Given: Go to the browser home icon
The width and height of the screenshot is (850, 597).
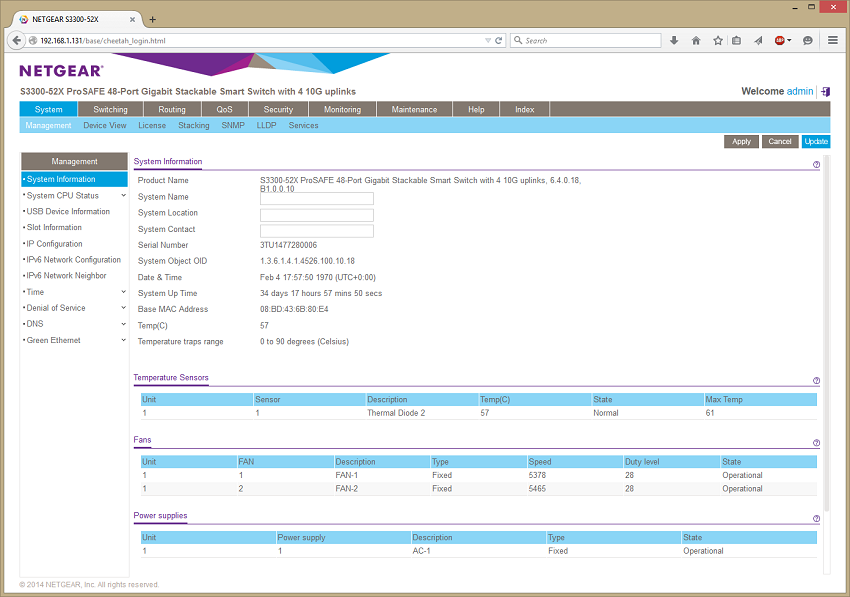Looking at the screenshot, I should (x=696, y=41).
